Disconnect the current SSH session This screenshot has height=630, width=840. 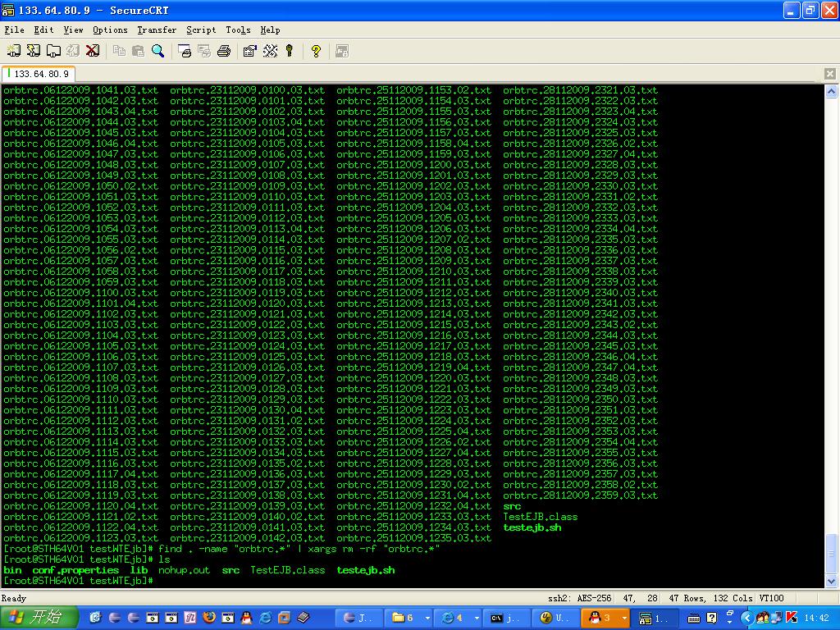click(91, 50)
